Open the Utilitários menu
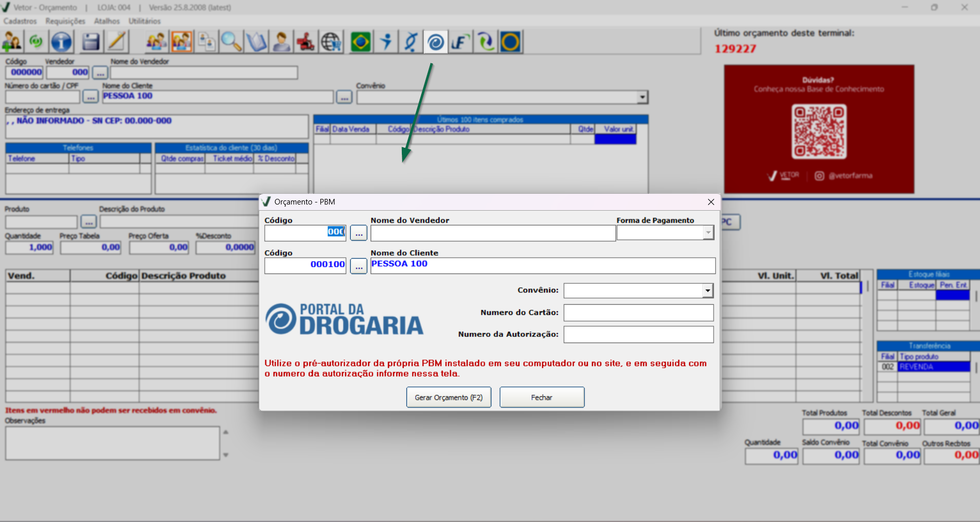 [144, 21]
